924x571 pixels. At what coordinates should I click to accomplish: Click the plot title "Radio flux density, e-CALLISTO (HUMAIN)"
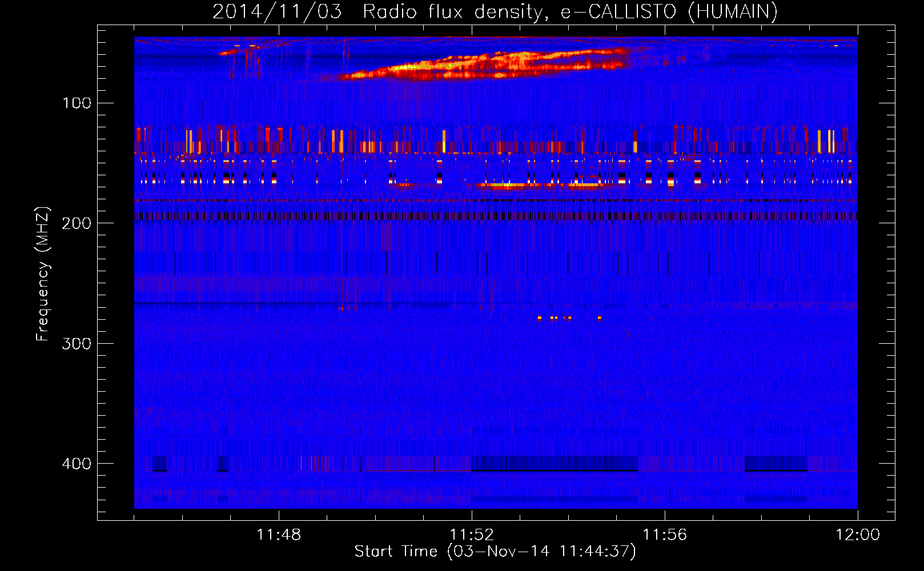(570, 11)
